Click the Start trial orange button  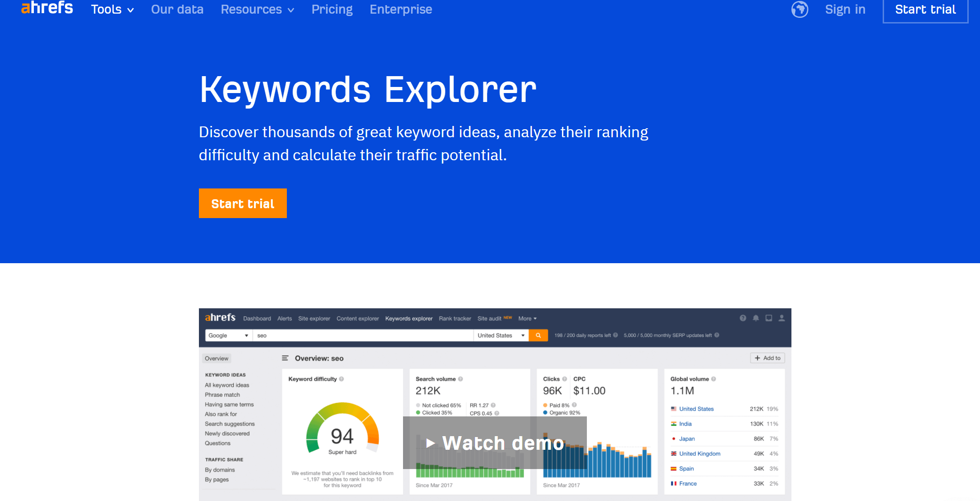click(x=243, y=203)
